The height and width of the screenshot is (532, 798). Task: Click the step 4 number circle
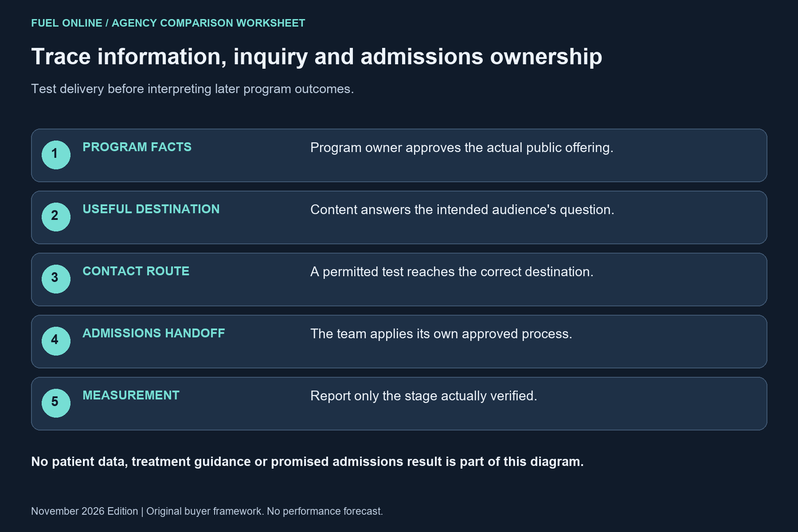[56, 341]
